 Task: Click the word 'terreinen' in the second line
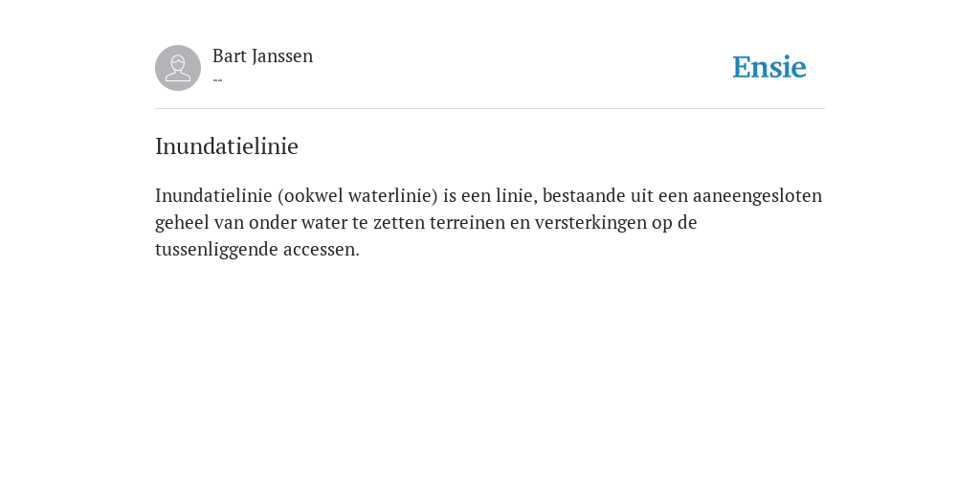point(467,223)
